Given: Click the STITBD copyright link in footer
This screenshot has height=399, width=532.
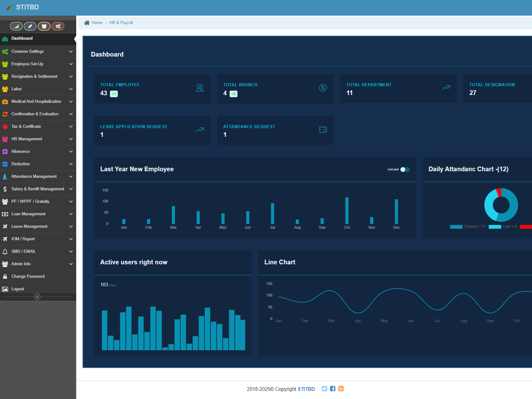Looking at the screenshot, I should pos(306,389).
